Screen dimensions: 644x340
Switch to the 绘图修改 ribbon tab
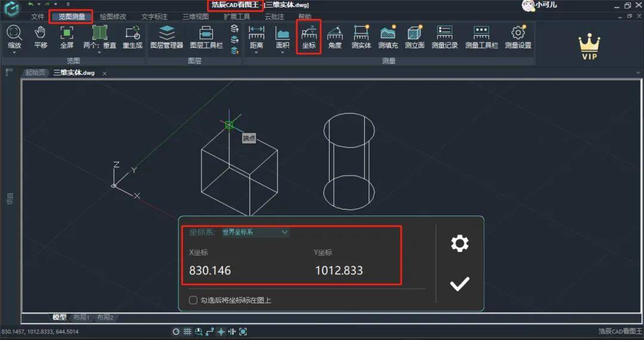coord(113,17)
